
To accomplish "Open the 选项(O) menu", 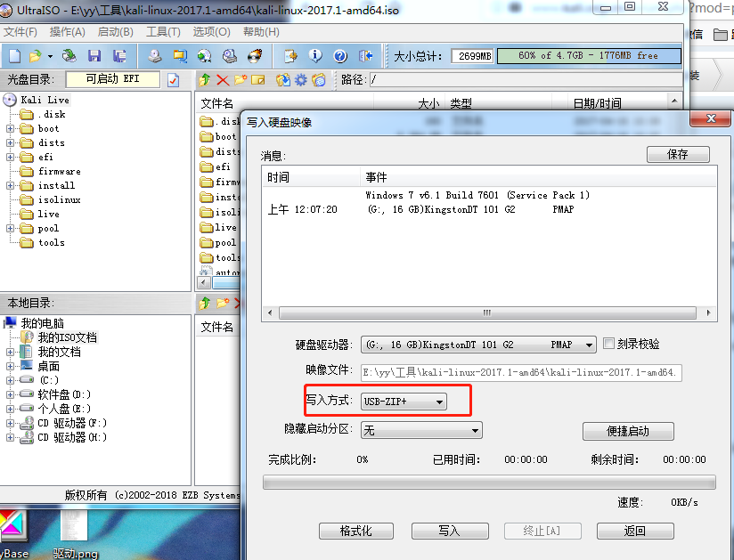I will coord(212,32).
